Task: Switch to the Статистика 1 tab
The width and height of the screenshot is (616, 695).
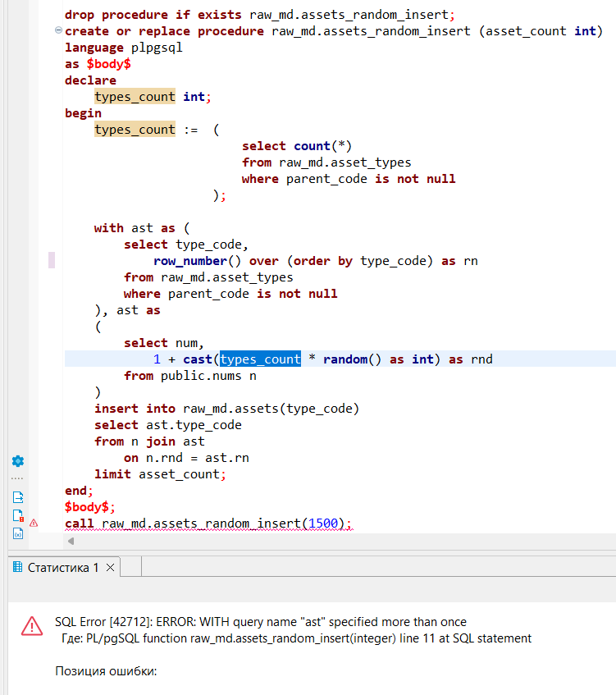Action: click(x=62, y=568)
